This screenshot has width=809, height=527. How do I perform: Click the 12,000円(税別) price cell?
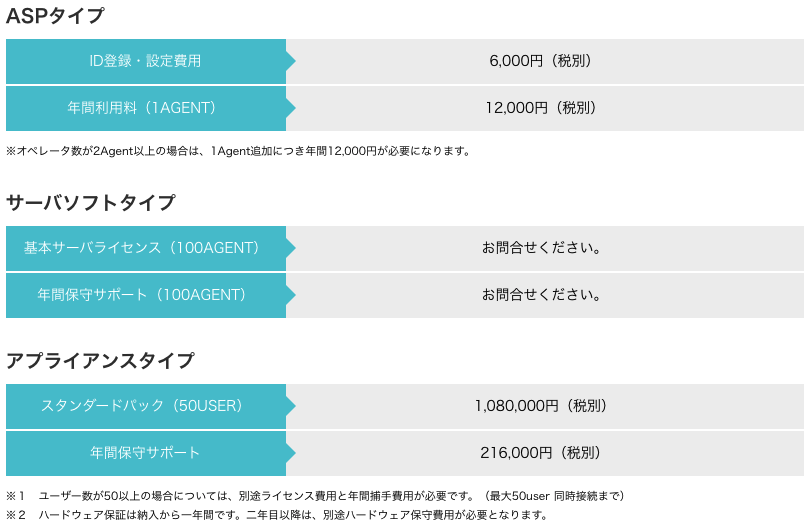click(x=545, y=108)
